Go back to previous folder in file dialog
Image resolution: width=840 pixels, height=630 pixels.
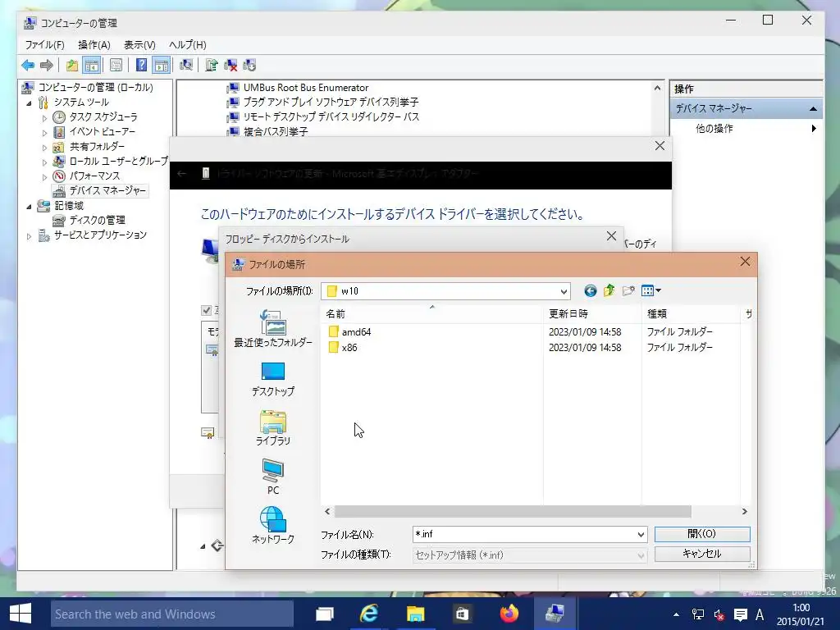[x=591, y=291]
